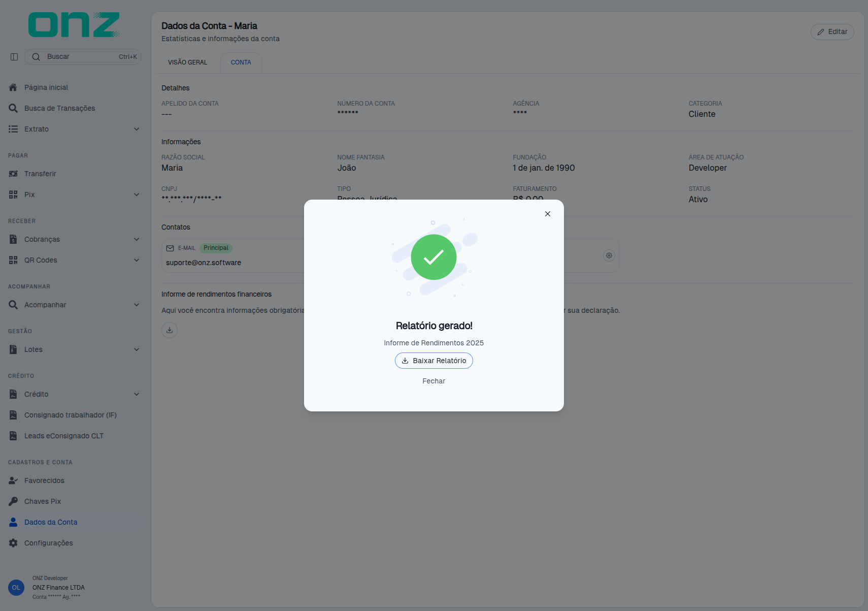Expand the Acompanhar chevron
The image size is (868, 611).
click(x=137, y=305)
